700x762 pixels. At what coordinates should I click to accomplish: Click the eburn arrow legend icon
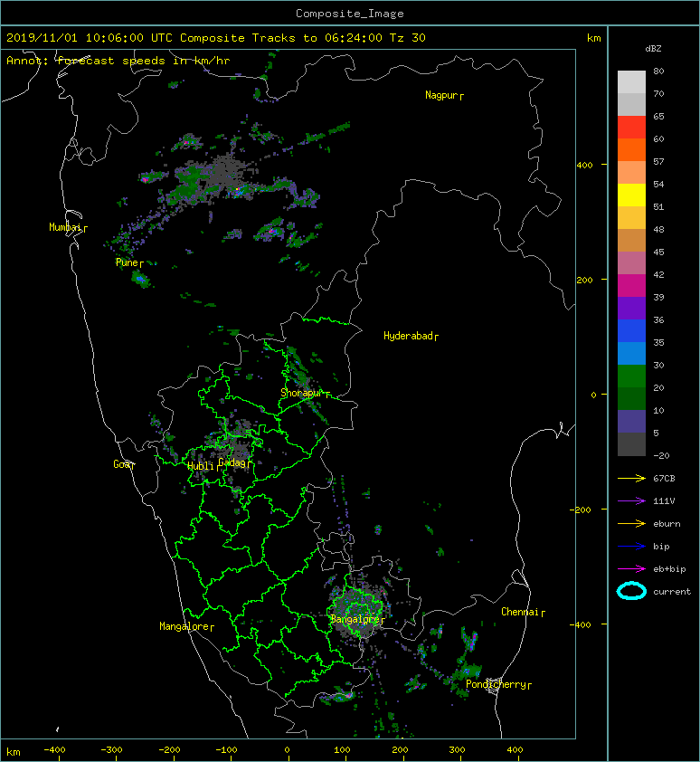(x=631, y=523)
